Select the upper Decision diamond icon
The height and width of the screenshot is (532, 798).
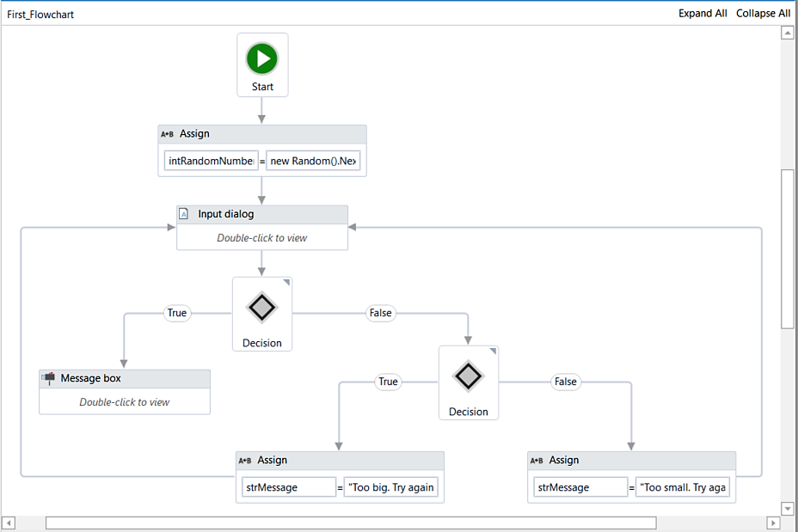click(262, 308)
